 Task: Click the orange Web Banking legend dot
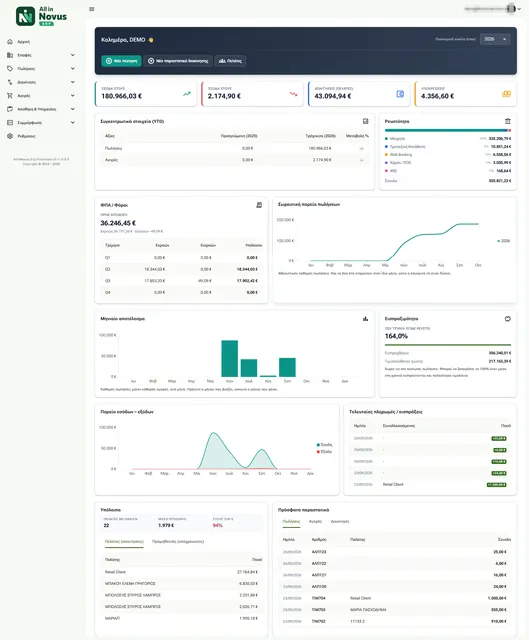(x=387, y=155)
